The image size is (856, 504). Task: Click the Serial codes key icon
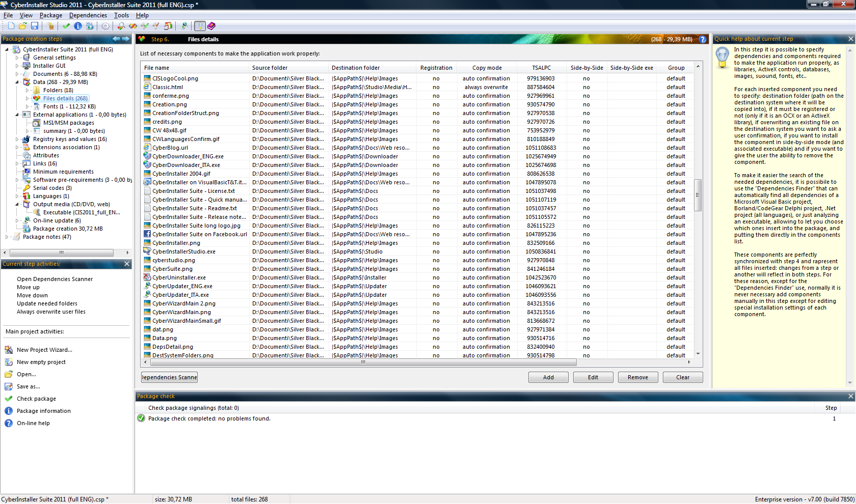[26, 188]
